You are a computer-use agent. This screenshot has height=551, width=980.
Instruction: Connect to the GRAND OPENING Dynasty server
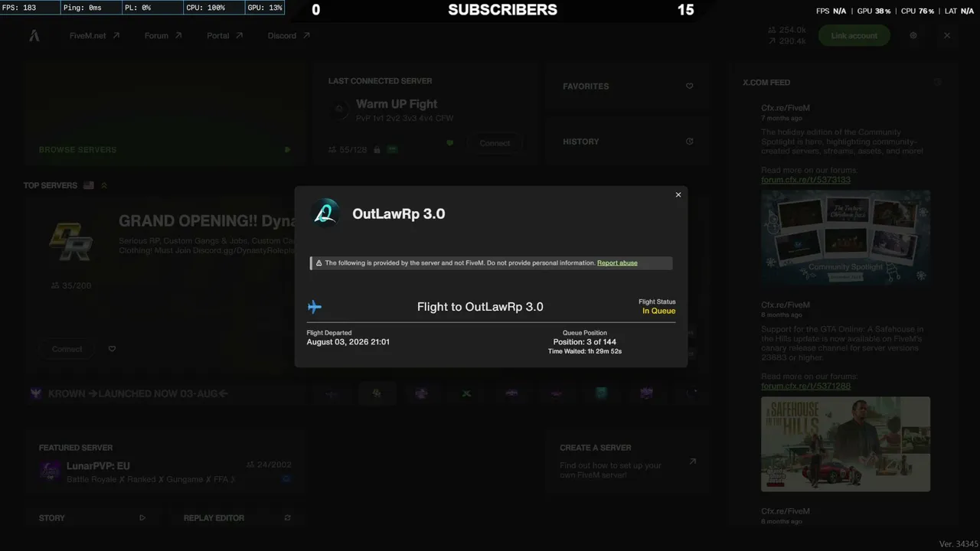[x=67, y=349]
